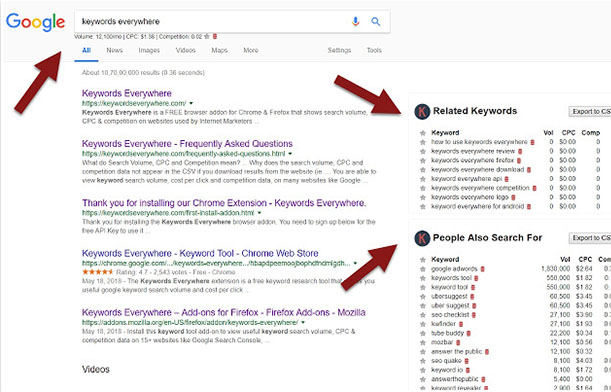Star the 'how to use keywords everywhere' keyword
Screen dimensions: 611x392
[423, 142]
